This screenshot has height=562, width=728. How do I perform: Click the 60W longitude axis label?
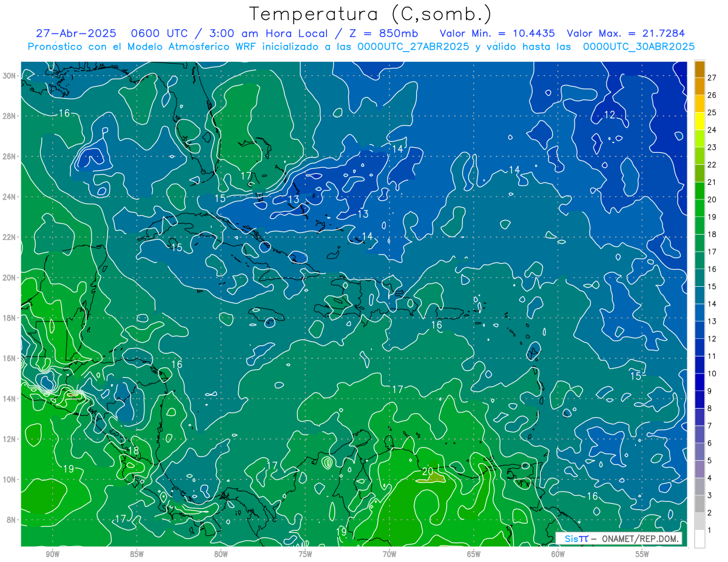coord(558,554)
